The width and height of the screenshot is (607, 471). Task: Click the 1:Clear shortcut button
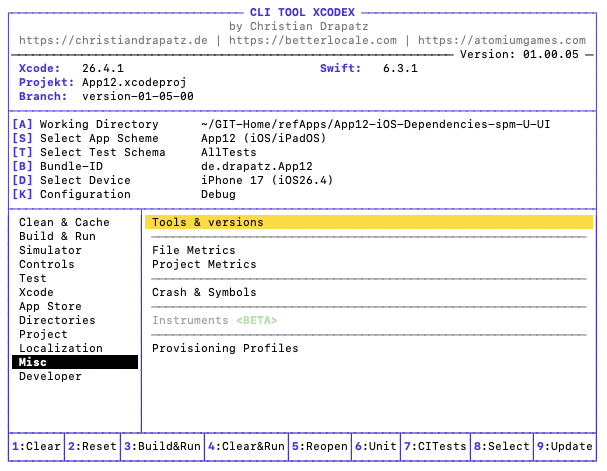tap(36, 446)
